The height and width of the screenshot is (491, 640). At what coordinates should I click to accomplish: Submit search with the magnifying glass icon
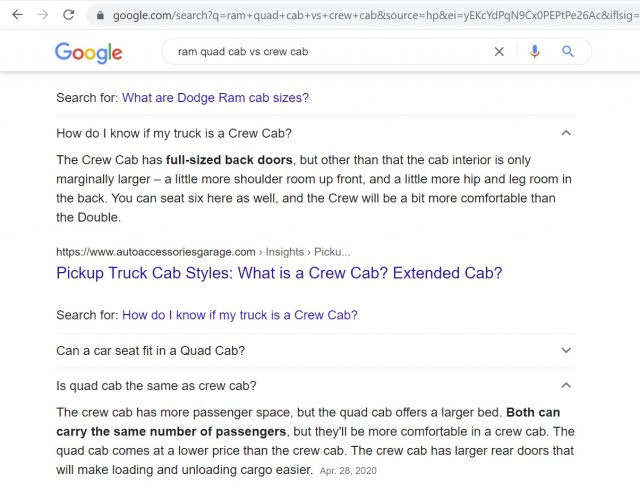pos(568,51)
